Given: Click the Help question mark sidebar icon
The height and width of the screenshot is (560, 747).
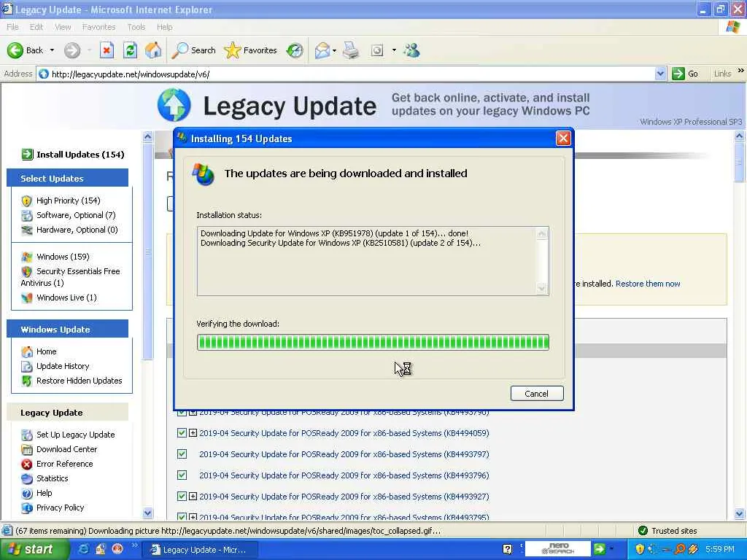Looking at the screenshot, I should (x=27, y=494).
